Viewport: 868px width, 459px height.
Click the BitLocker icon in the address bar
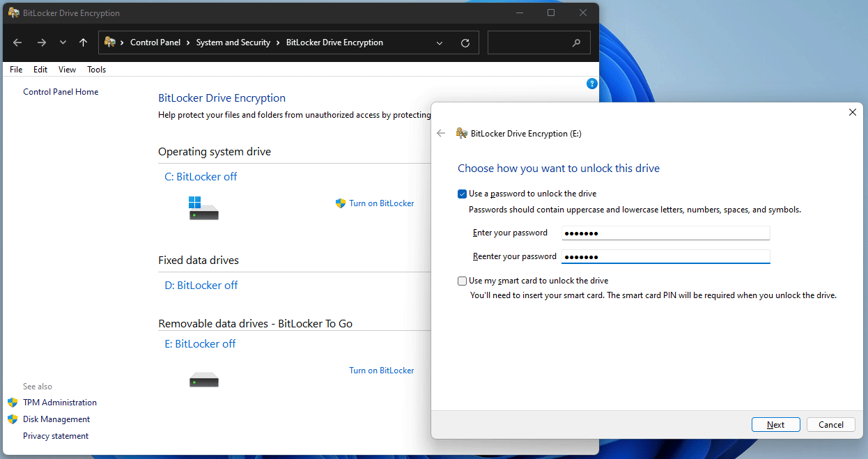pyautogui.click(x=110, y=42)
